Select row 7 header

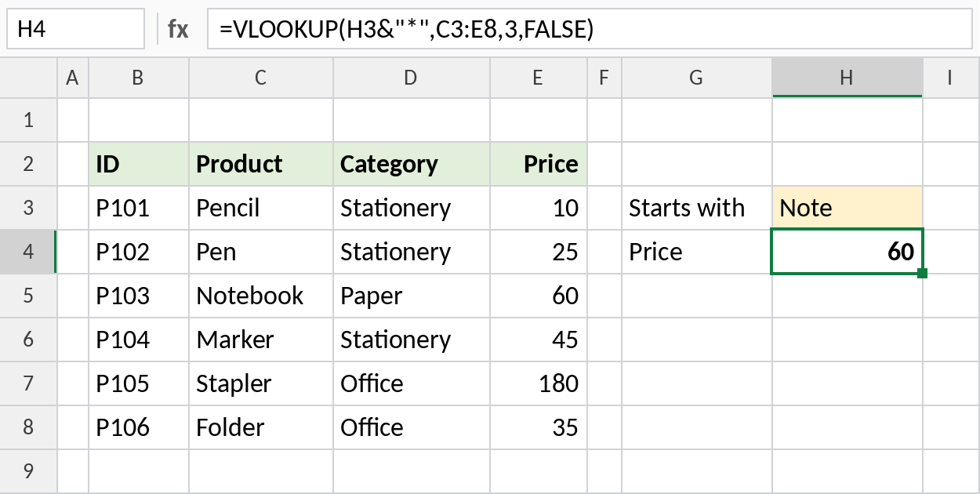pyautogui.click(x=29, y=383)
